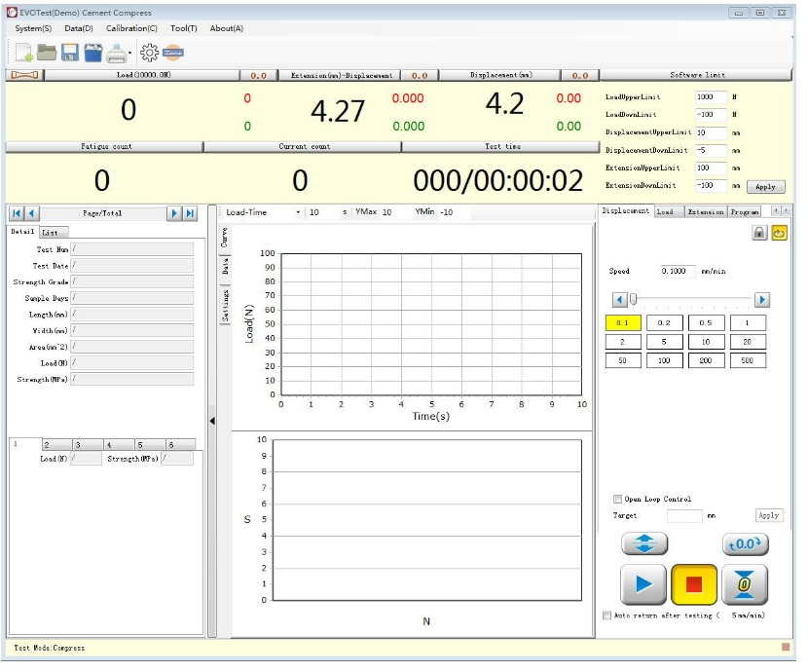
Task: Click the new test file icon
Action: (24, 53)
